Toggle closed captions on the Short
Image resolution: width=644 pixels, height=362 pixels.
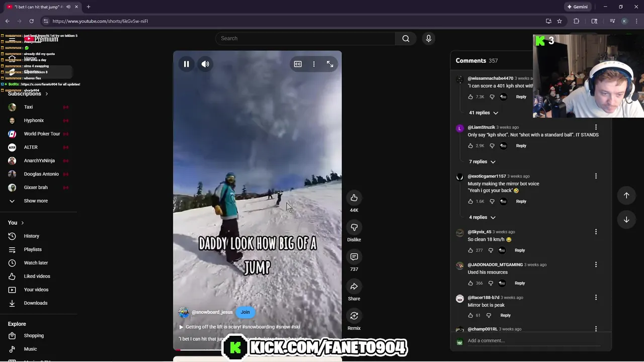(298, 64)
